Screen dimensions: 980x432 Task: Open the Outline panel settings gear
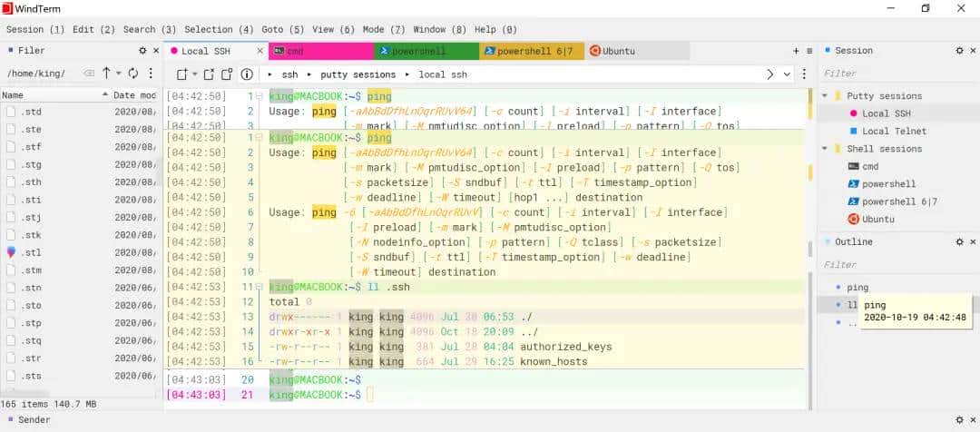[x=960, y=242]
